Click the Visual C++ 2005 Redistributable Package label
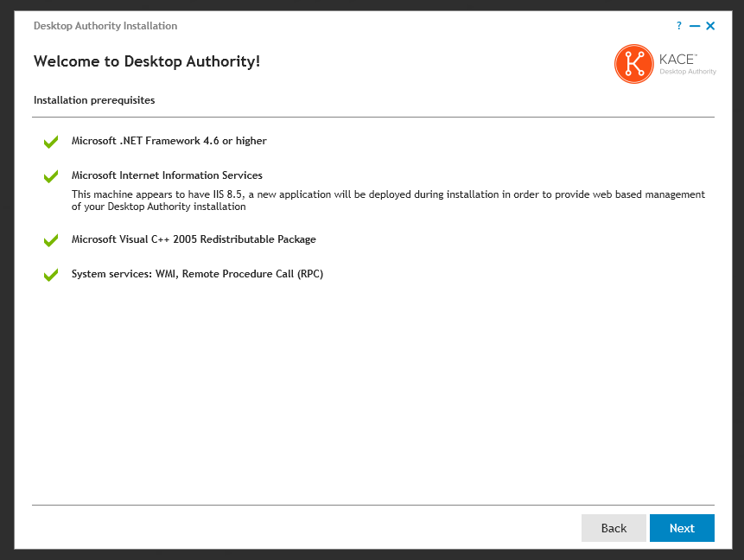This screenshot has height=560, width=744. 194,239
